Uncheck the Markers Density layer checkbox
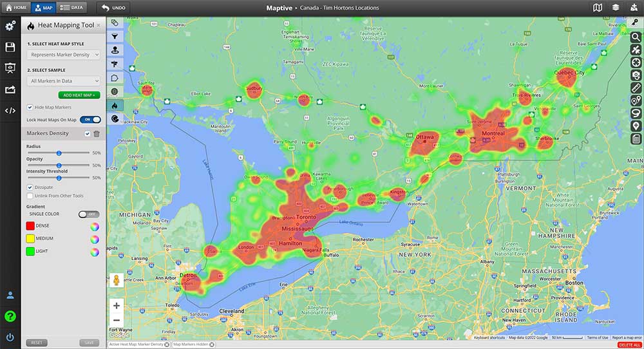This screenshot has height=349, width=644. (87, 133)
